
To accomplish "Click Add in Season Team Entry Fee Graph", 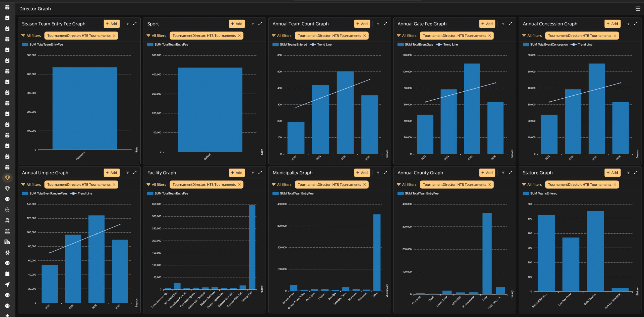I will coord(111,24).
